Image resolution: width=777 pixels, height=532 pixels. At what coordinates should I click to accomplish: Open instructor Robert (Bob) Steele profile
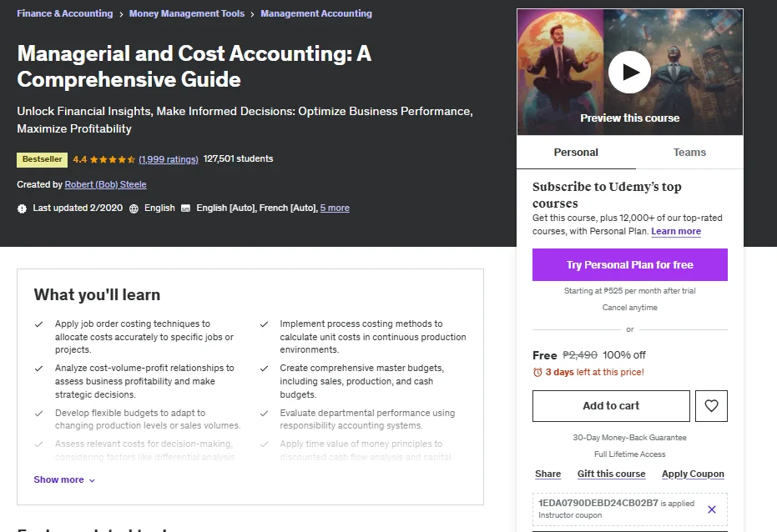pyautogui.click(x=105, y=184)
